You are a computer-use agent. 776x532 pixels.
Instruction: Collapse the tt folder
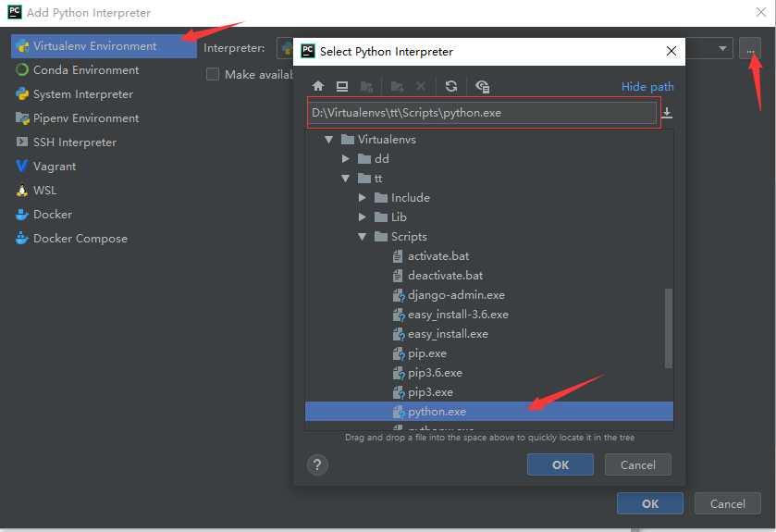[x=345, y=179]
